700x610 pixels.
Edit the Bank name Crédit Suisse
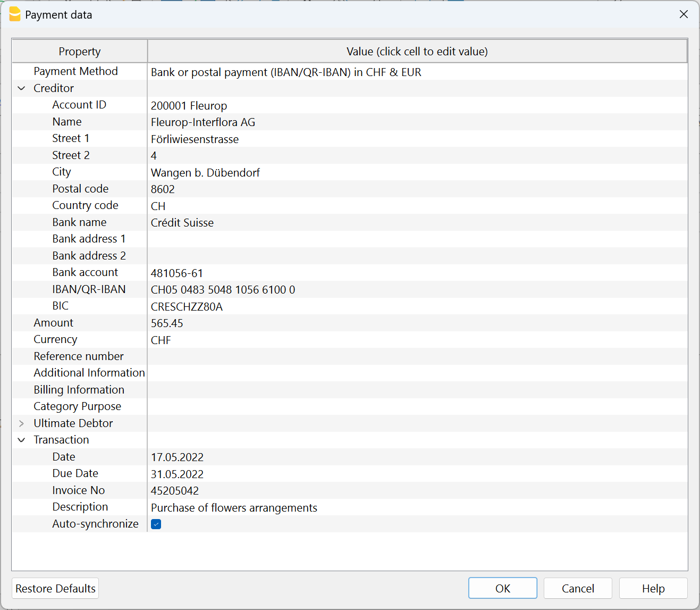(266, 222)
